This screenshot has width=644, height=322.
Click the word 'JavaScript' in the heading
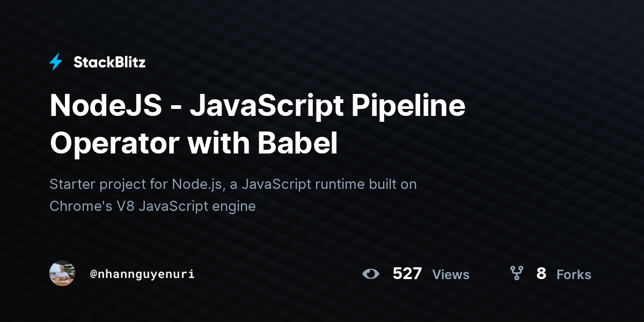click(x=267, y=106)
